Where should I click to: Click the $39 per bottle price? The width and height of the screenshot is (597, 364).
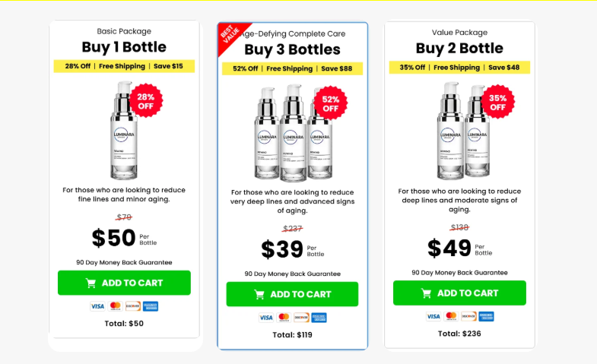point(282,249)
